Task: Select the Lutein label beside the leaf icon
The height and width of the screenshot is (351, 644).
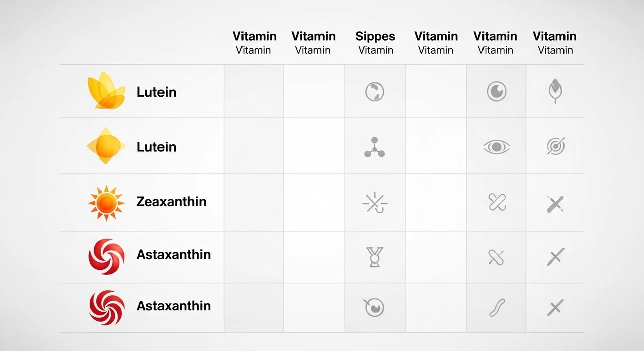Action: [156, 92]
